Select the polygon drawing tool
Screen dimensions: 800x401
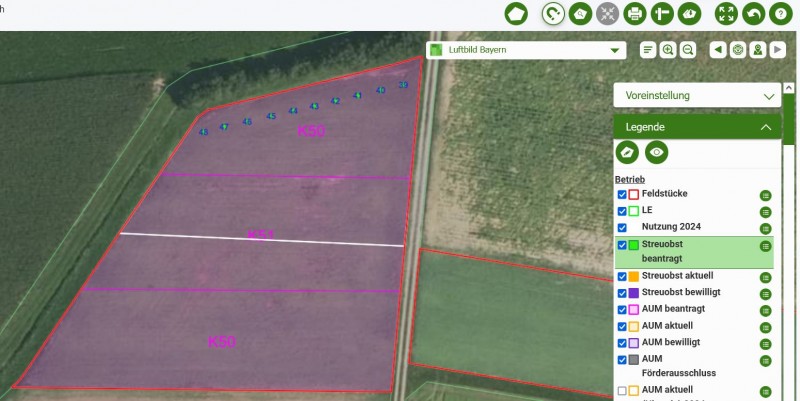(516, 14)
